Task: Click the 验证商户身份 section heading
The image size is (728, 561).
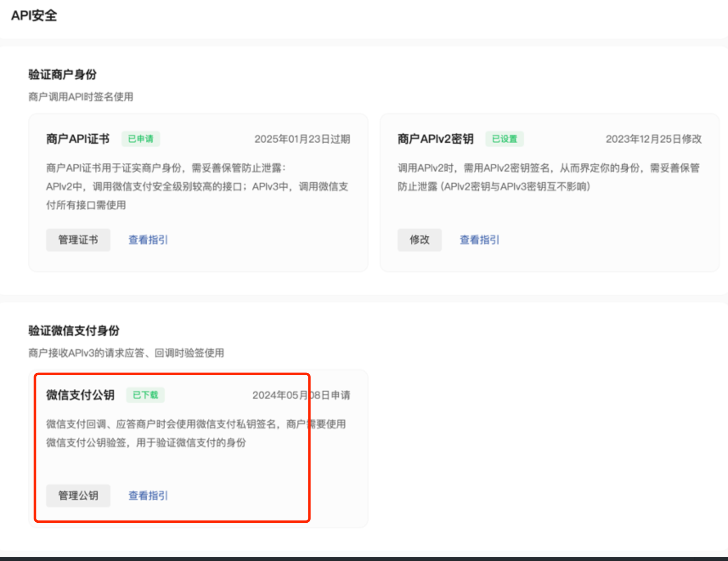Action: [x=62, y=74]
